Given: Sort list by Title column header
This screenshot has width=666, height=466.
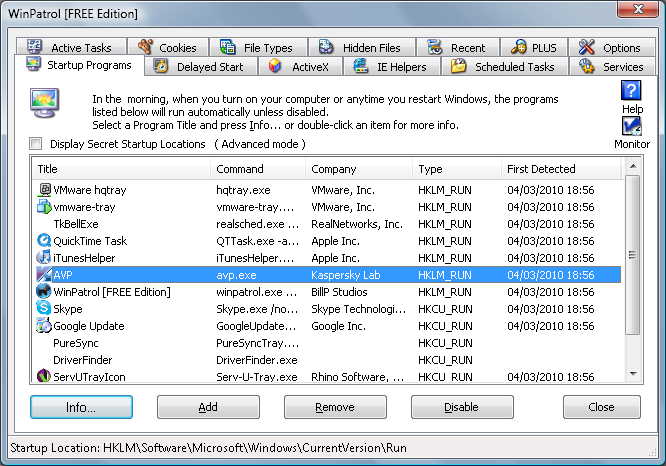Looking at the screenshot, I should click(x=121, y=169).
